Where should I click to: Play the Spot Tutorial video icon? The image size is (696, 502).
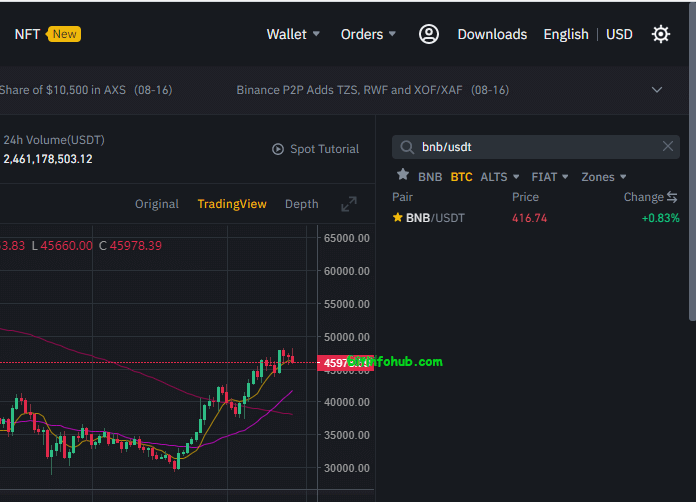[x=278, y=149]
